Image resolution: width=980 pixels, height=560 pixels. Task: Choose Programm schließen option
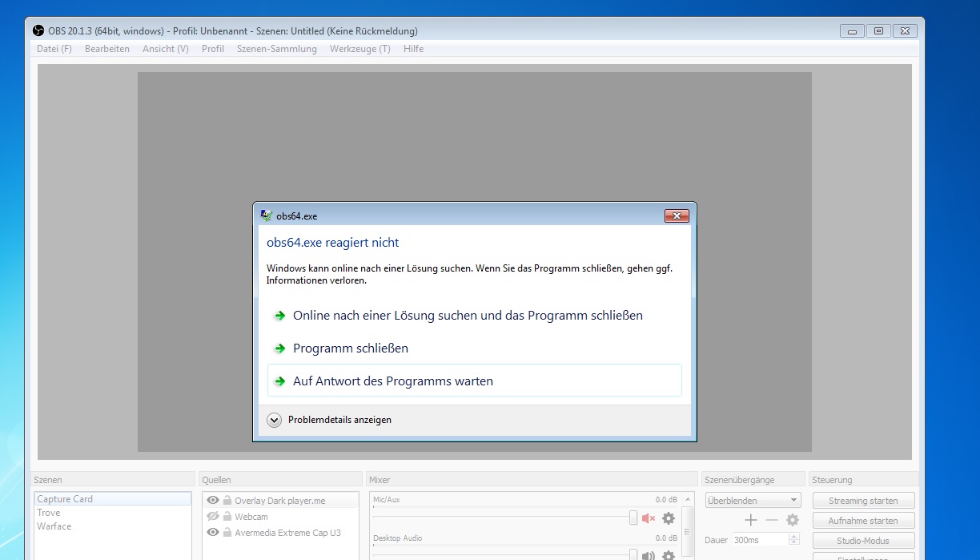[475, 348]
